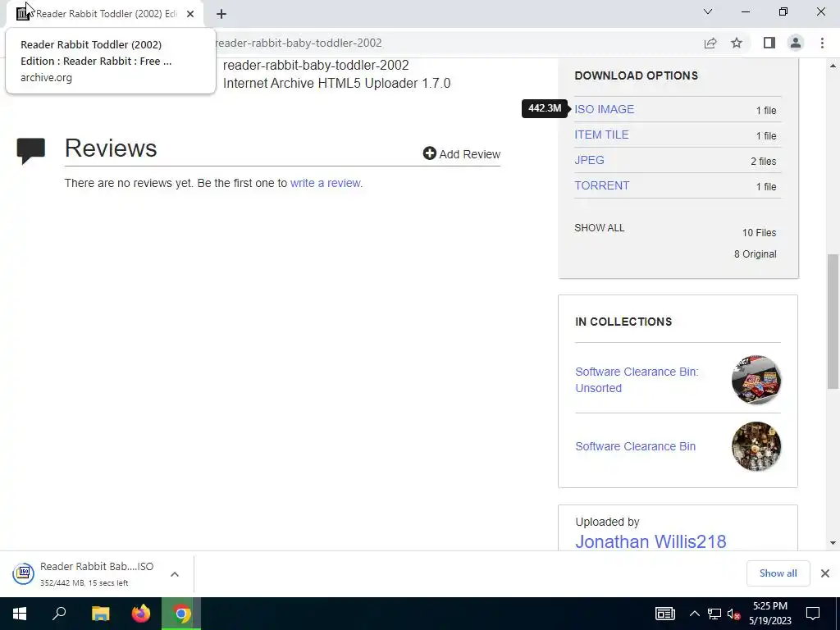The width and height of the screenshot is (840, 630).
Task: Open the Chrome three-dot menu
Action: pos(822,43)
